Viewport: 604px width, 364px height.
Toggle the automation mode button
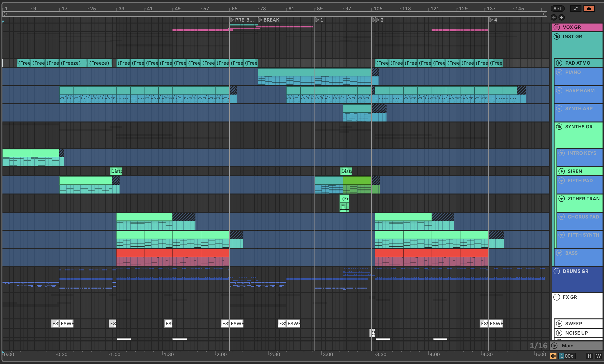tap(576, 9)
